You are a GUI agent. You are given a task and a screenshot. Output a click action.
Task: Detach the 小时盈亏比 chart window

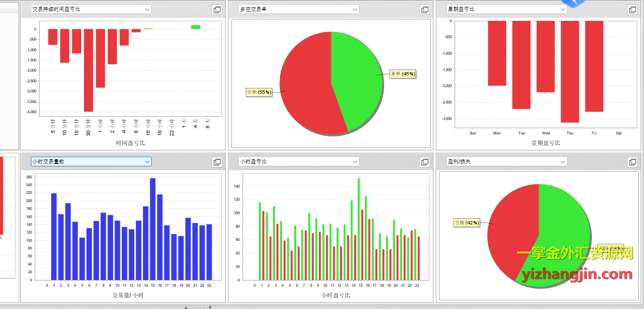click(x=425, y=162)
